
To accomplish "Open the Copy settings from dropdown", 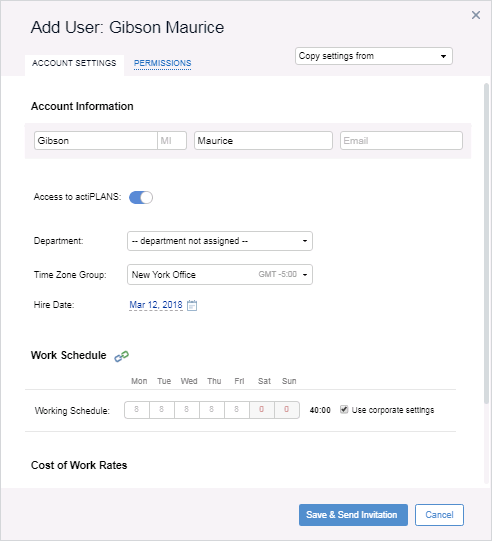I will tap(374, 56).
